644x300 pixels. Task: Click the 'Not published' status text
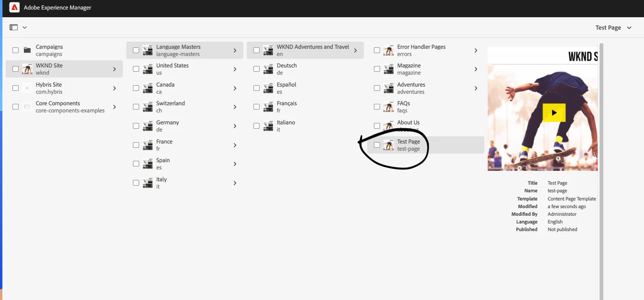point(562,229)
